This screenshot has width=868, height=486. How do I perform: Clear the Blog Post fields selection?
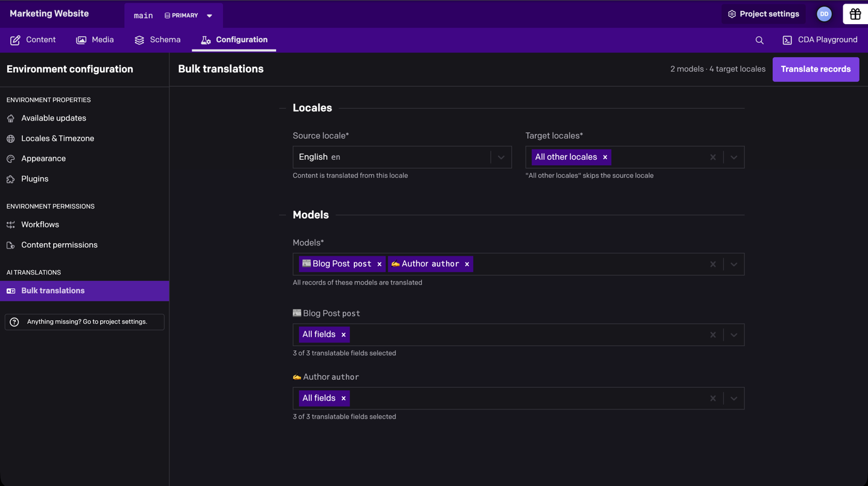pyautogui.click(x=713, y=335)
